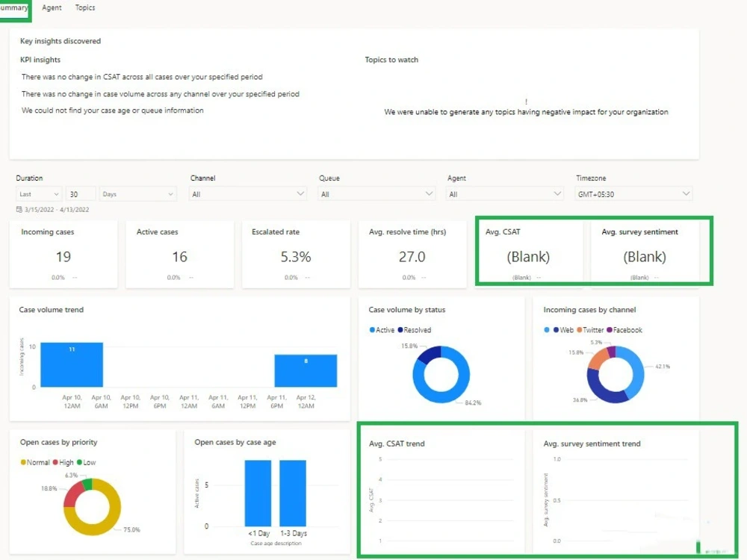Click the Low priority legend swatch
Image resolution: width=747 pixels, height=560 pixels.
pyautogui.click(x=80, y=462)
